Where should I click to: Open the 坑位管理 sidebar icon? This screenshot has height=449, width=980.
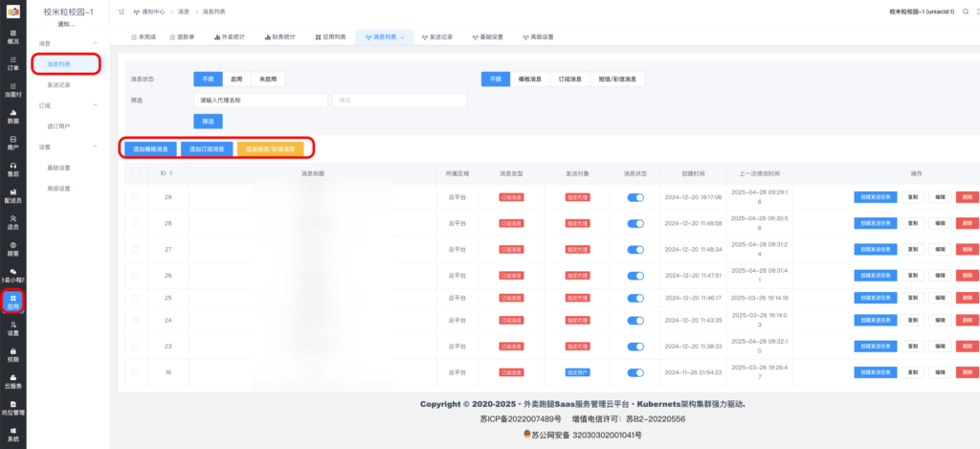coord(13,409)
